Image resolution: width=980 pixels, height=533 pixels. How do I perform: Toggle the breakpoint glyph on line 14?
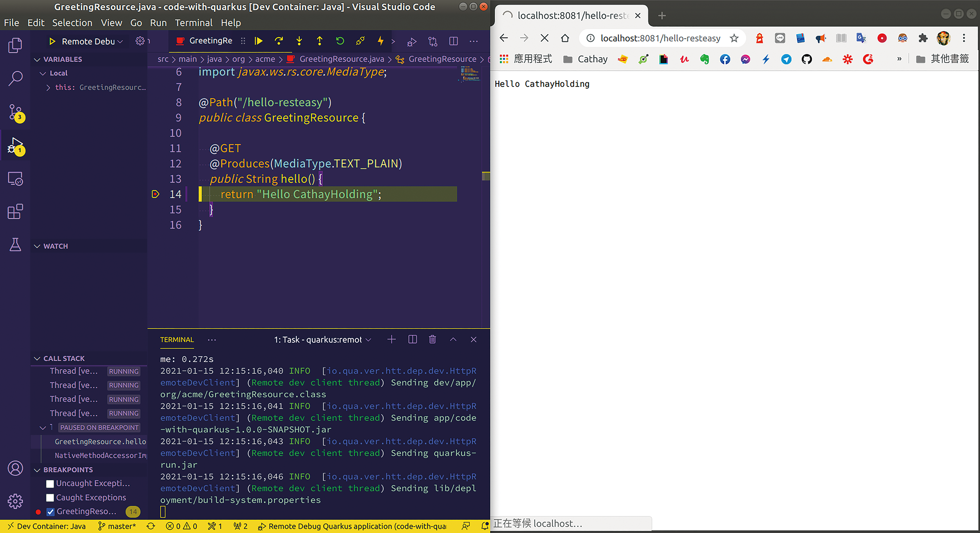155,194
